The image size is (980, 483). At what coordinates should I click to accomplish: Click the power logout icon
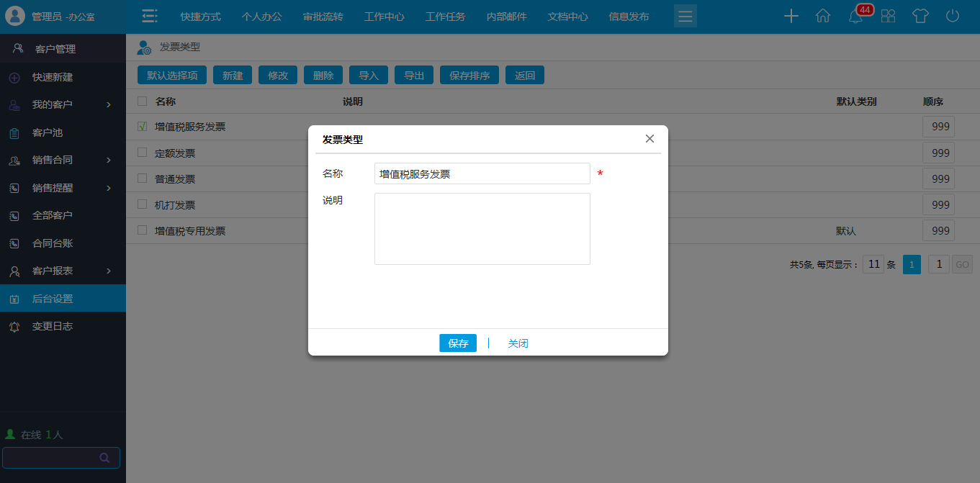click(952, 15)
